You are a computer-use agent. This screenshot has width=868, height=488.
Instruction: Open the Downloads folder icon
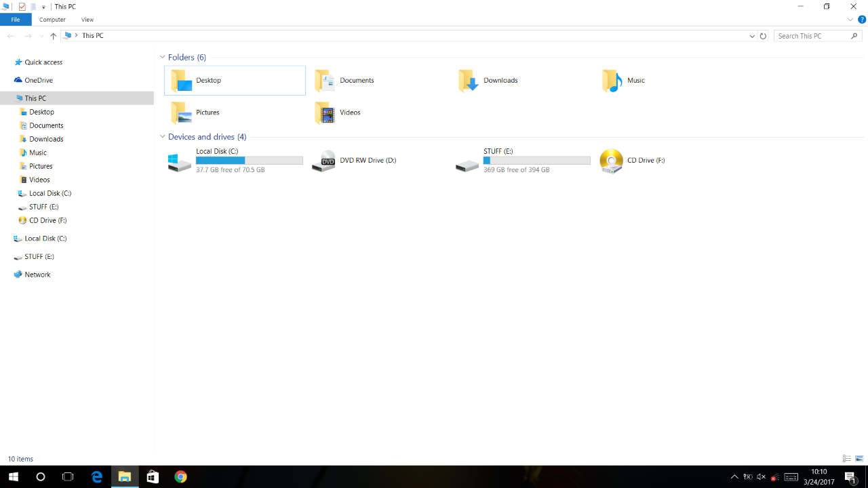click(468, 81)
